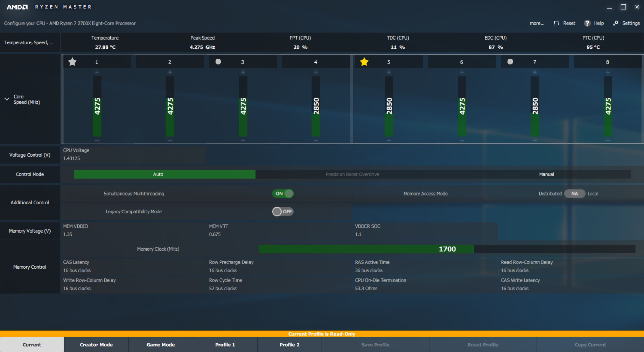644x352 pixels.
Task: Click the gray dot on core 7
Action: point(510,62)
